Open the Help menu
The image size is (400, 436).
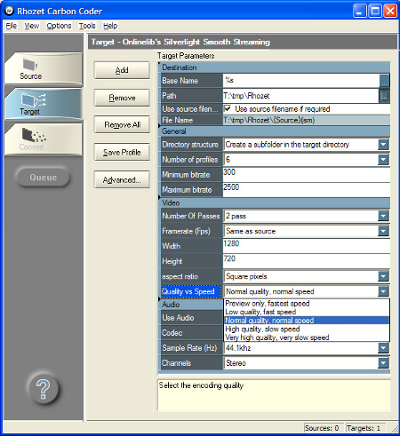click(110, 26)
